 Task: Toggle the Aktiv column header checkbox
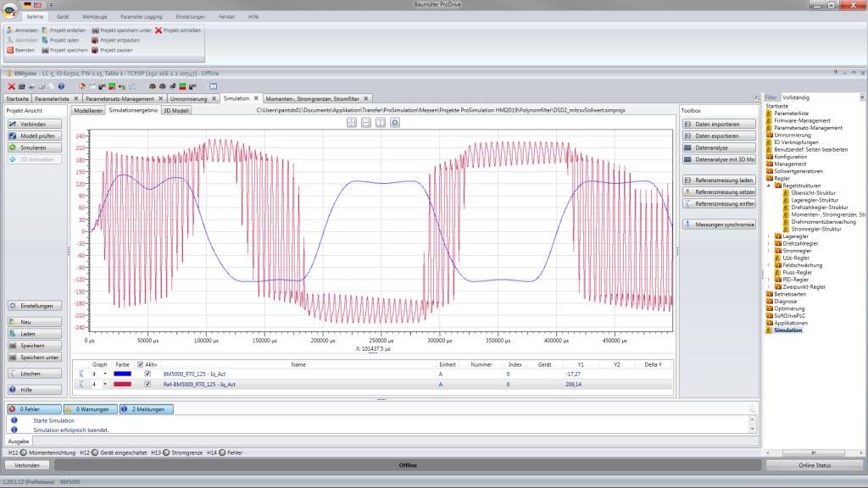pyautogui.click(x=141, y=363)
